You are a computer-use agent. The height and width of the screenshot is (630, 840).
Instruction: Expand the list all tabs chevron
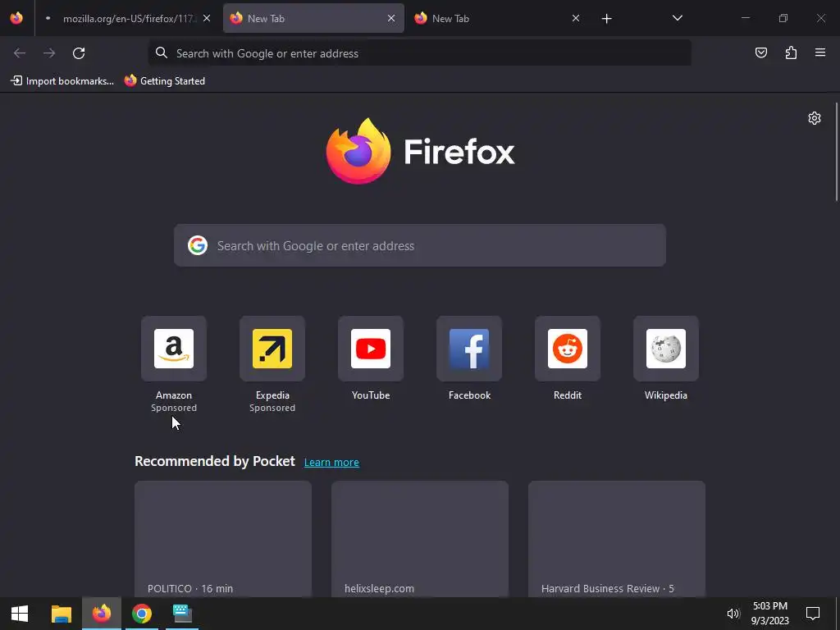[677, 18]
